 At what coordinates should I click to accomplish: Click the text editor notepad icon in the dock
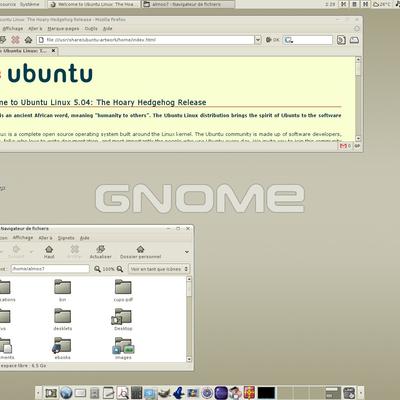click(x=108, y=393)
